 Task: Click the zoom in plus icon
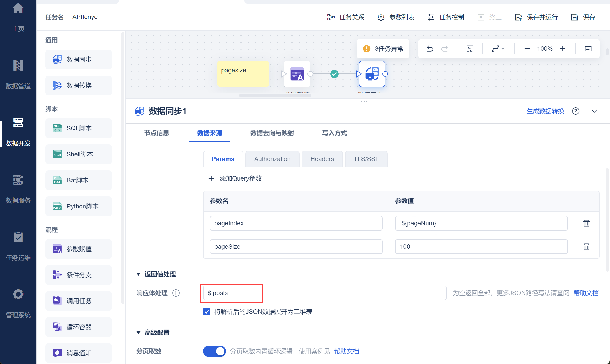tap(563, 49)
